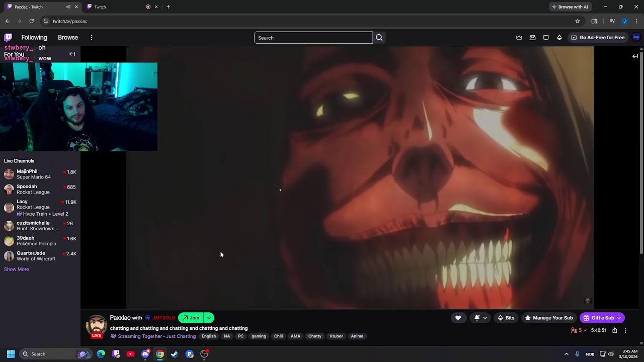Bookmark this page with star icon
Viewport: 644px width, 362px height.
click(578, 21)
